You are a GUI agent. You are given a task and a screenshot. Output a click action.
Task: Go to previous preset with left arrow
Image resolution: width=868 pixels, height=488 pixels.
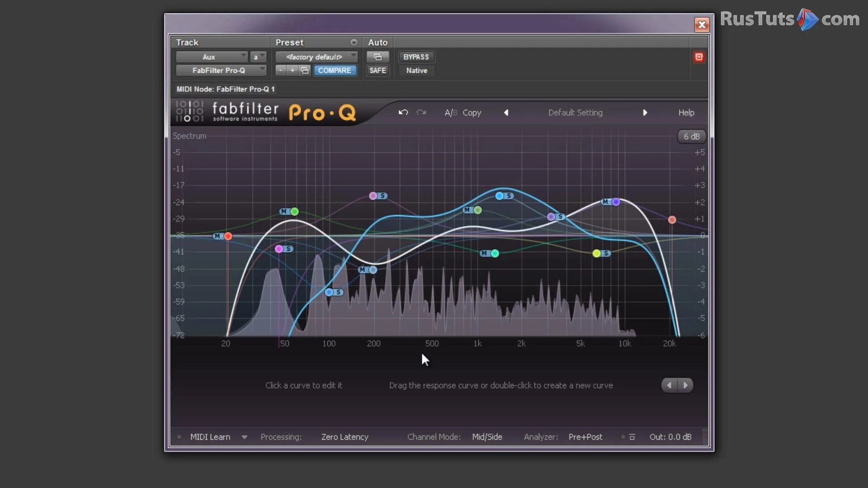point(506,113)
